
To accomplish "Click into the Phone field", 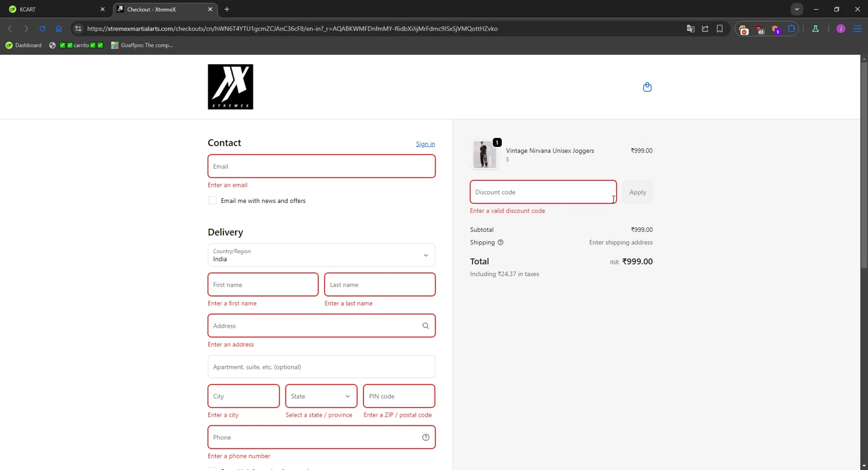I will (x=321, y=437).
